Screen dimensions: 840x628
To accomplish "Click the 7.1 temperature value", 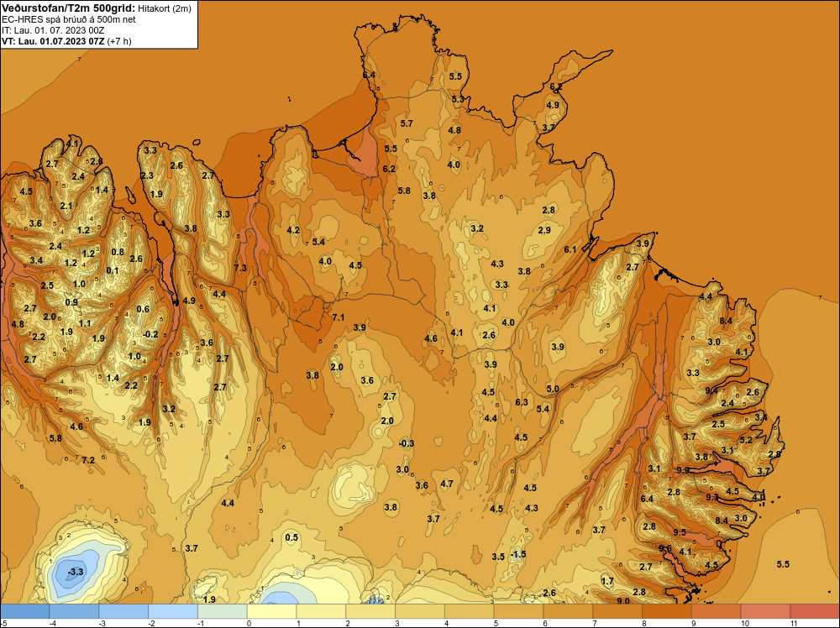I will pyautogui.click(x=338, y=317).
